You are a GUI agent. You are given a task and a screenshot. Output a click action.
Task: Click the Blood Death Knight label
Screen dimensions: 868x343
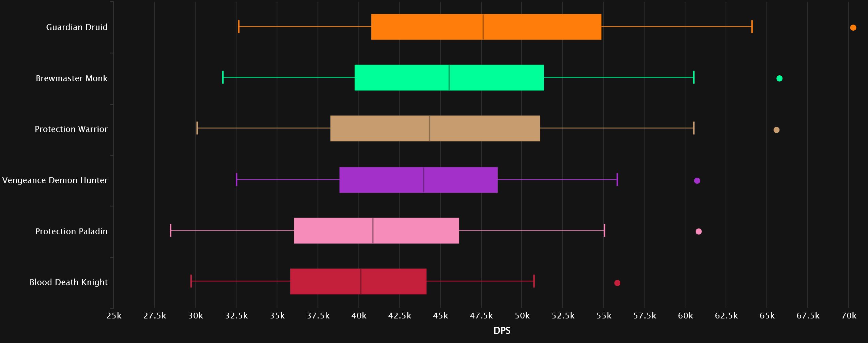(68, 282)
